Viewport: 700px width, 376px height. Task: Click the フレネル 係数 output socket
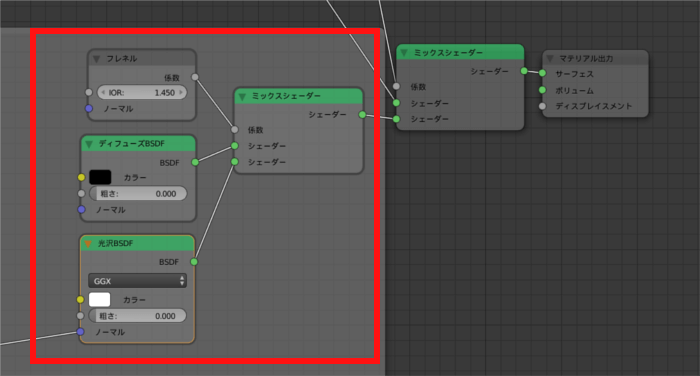(195, 77)
